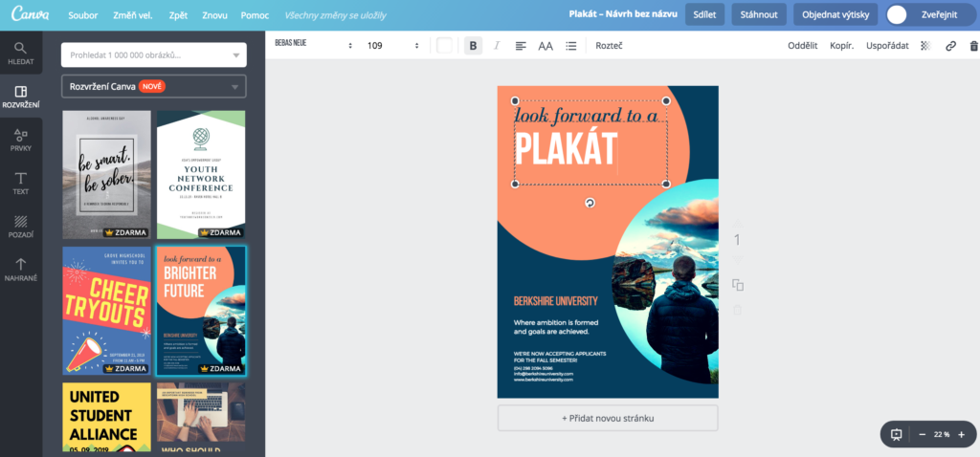Screen dimensions: 980x457
Task: Open text alignment options
Action: [x=521, y=46]
